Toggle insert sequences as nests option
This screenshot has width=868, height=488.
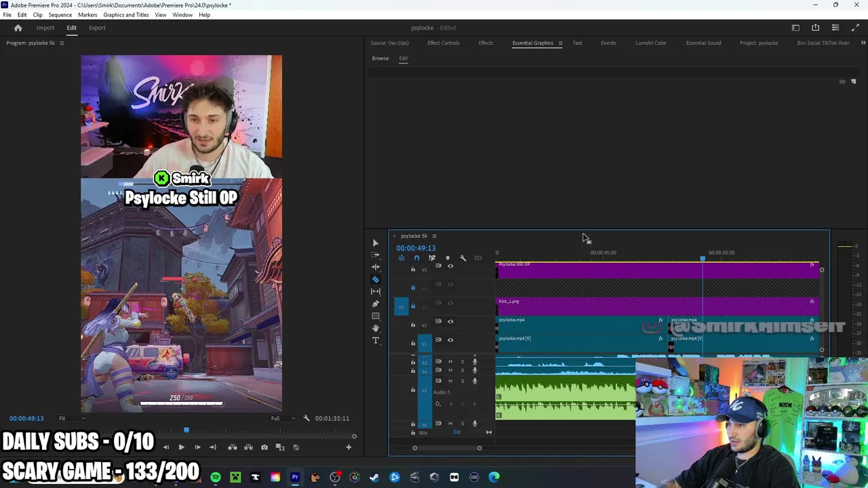pyautogui.click(x=401, y=258)
